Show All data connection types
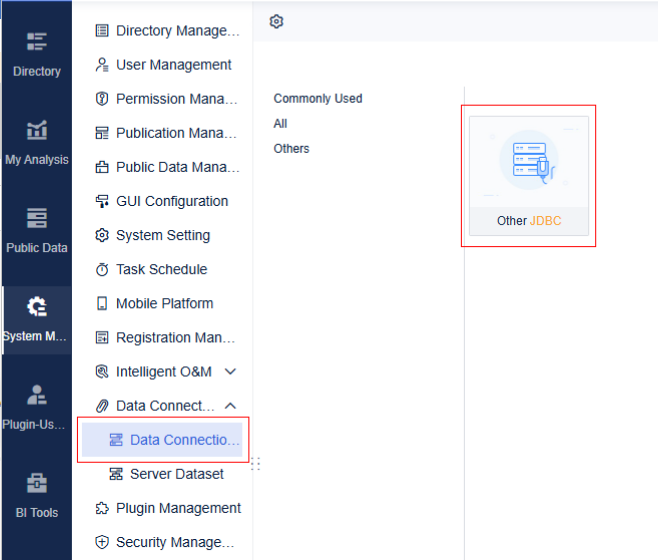 (x=280, y=124)
